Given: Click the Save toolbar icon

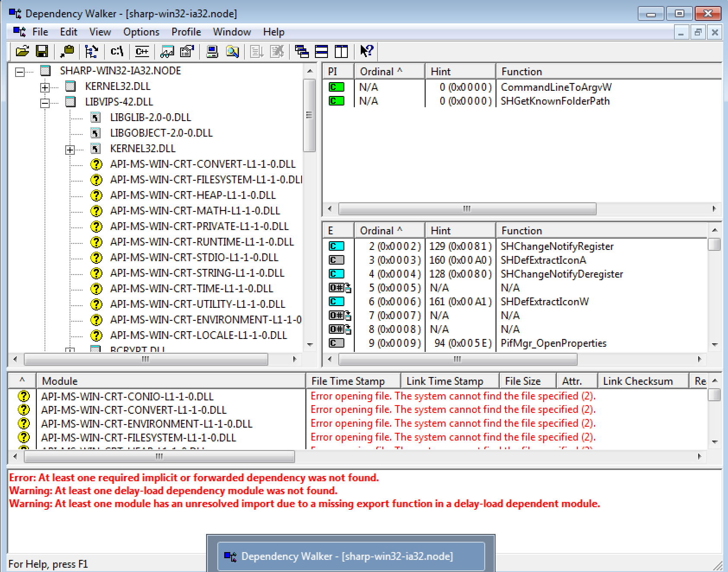Looking at the screenshot, I should (42, 51).
